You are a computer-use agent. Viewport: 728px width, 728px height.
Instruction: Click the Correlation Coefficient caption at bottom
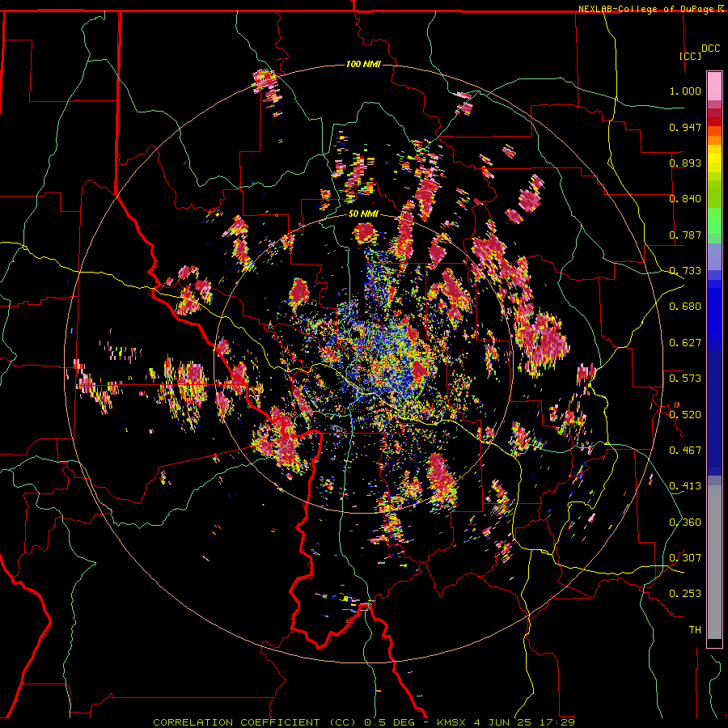pos(363,722)
